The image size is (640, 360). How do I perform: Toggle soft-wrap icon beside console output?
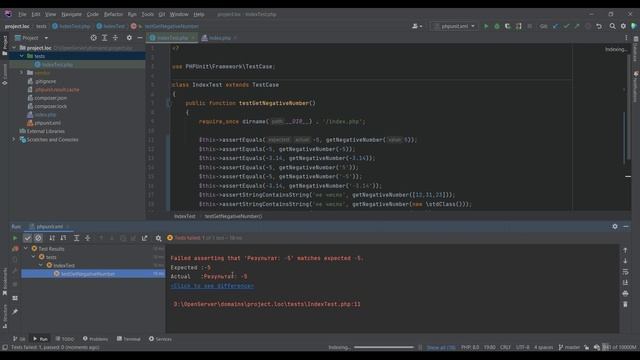[x=625, y=272]
